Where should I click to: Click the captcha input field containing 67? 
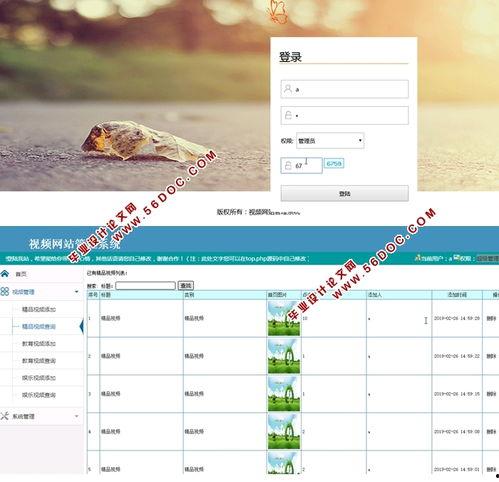click(302, 165)
